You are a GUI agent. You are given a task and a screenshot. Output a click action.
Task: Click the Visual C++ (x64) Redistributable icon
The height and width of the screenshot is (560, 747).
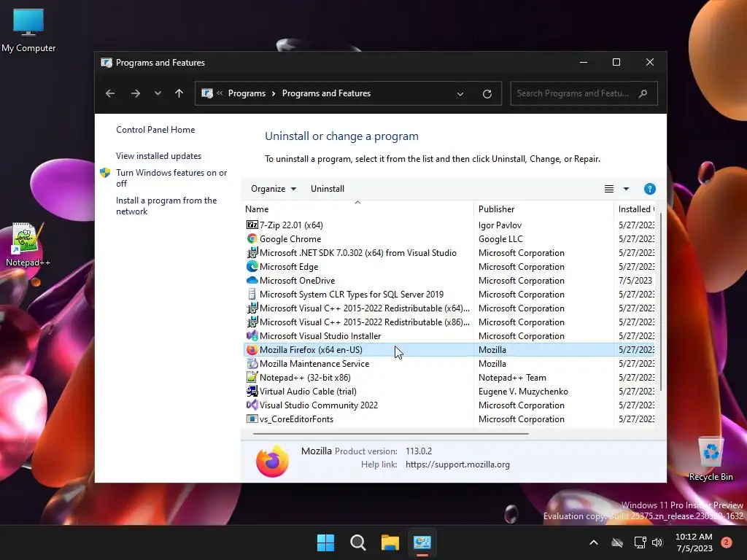pyautogui.click(x=252, y=308)
